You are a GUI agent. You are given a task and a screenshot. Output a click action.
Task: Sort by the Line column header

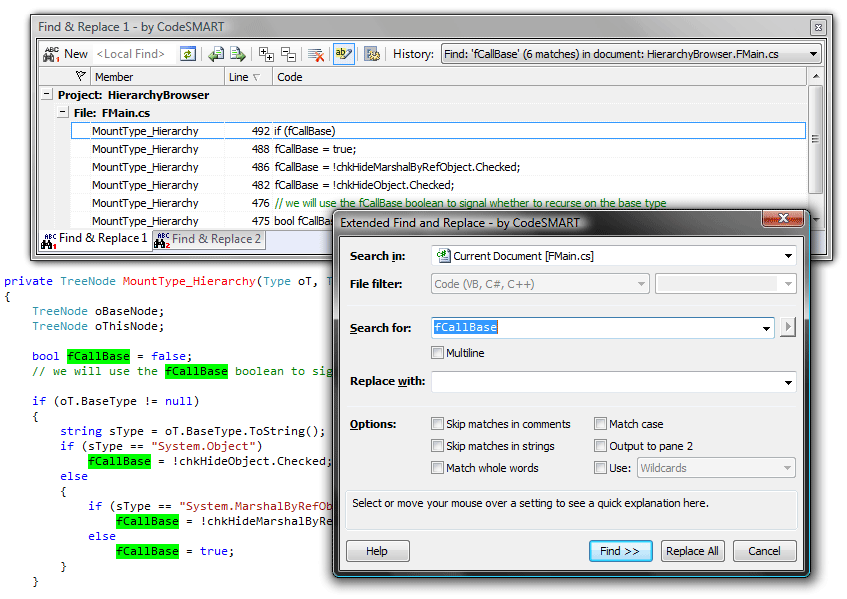pyautogui.click(x=248, y=77)
